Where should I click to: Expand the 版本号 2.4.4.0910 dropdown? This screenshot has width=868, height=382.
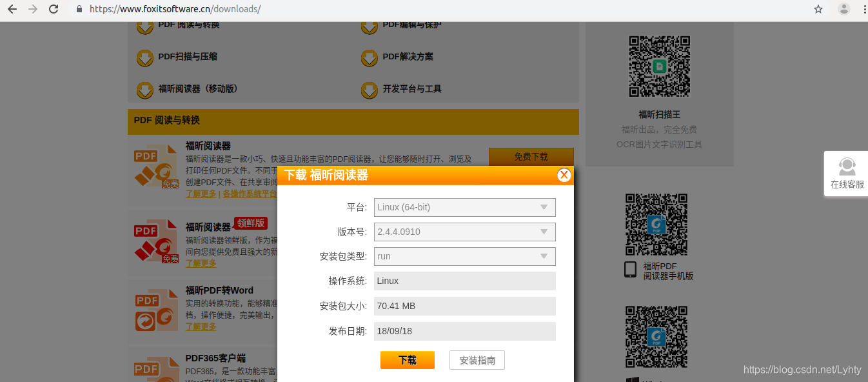[x=464, y=232]
